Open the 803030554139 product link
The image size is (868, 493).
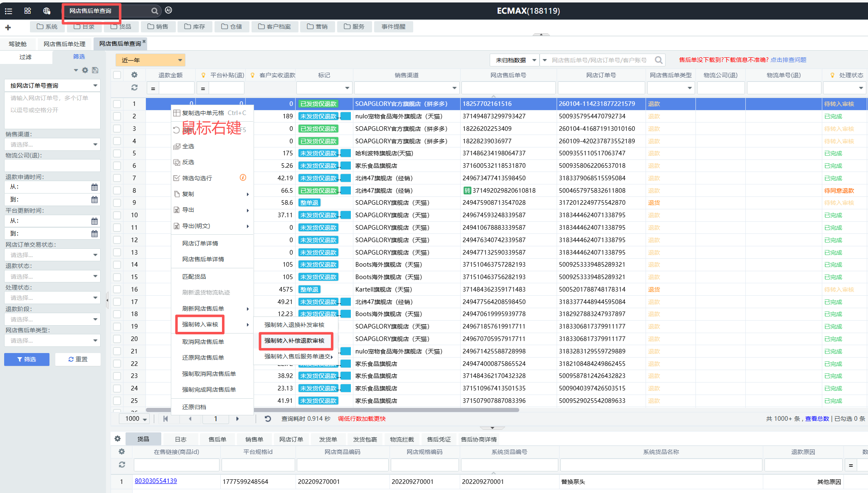(x=155, y=481)
